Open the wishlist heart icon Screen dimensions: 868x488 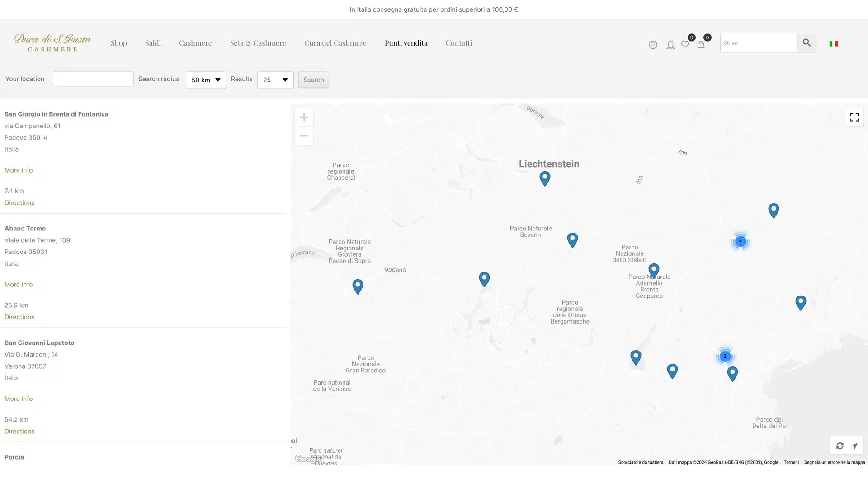click(x=685, y=44)
